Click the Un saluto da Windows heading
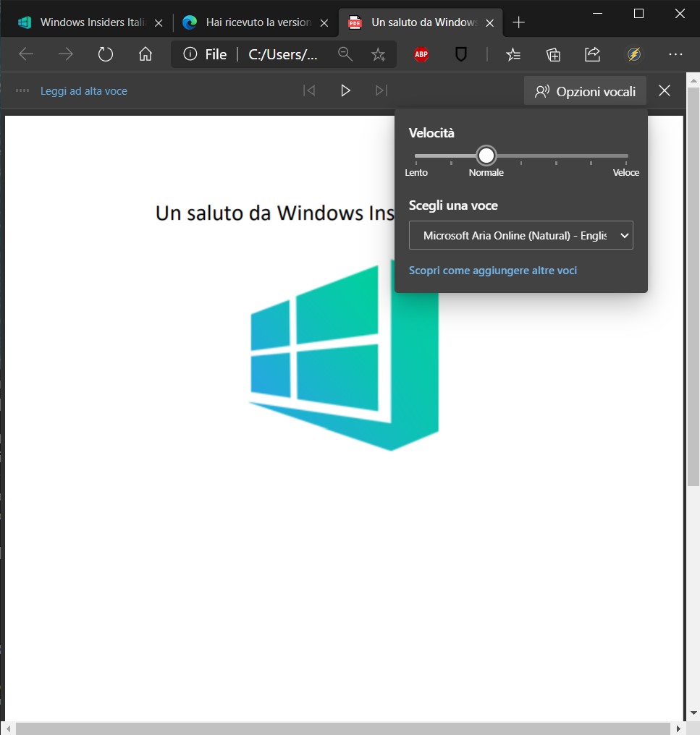The height and width of the screenshot is (735, 700). click(x=274, y=213)
